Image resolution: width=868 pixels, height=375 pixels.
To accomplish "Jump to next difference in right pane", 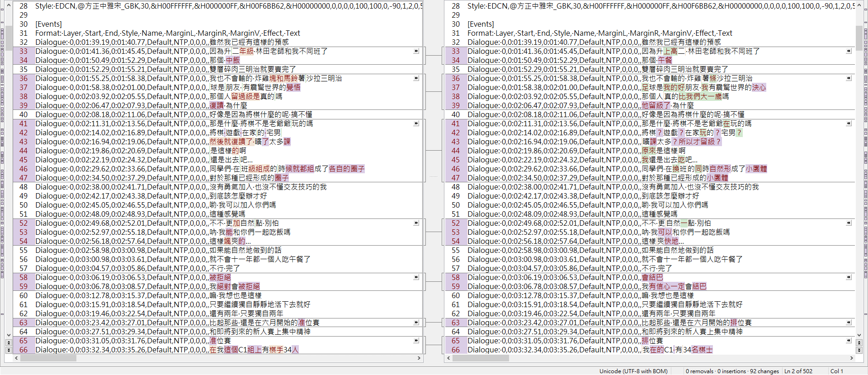I will click(x=859, y=350).
